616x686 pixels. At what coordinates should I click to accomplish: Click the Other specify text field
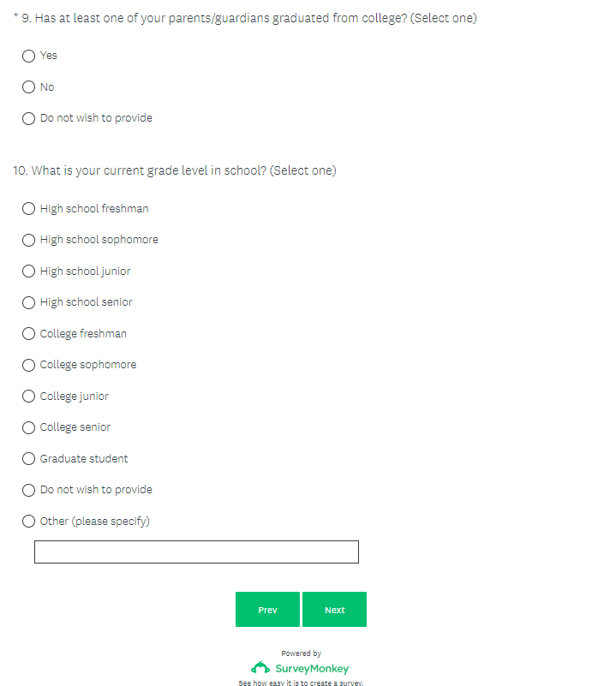pos(196,552)
